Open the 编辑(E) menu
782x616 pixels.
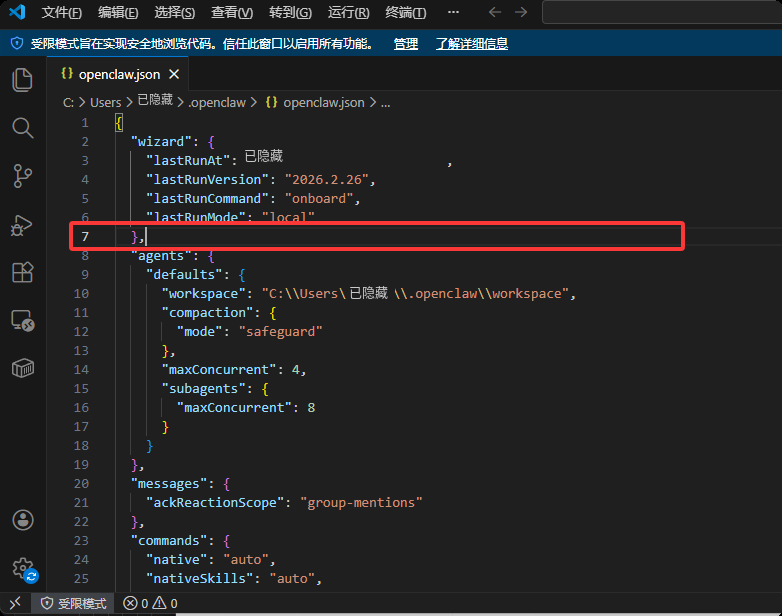click(118, 12)
